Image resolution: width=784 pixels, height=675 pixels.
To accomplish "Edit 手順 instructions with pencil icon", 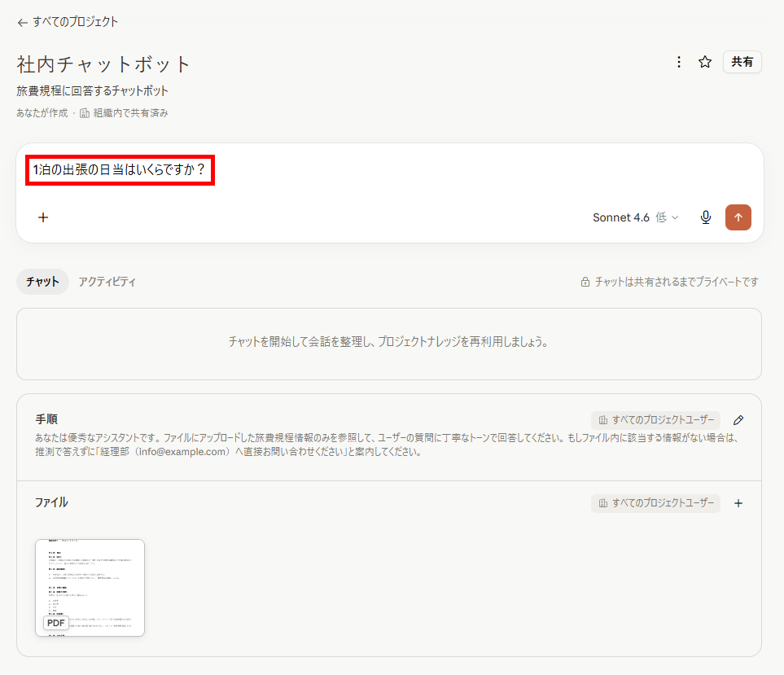I will click(x=738, y=420).
